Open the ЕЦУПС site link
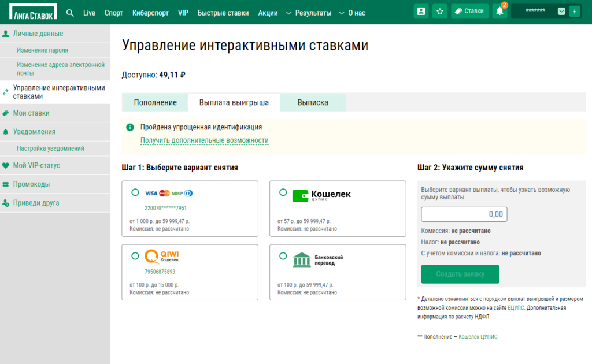This screenshot has height=364, width=592. pos(516,308)
